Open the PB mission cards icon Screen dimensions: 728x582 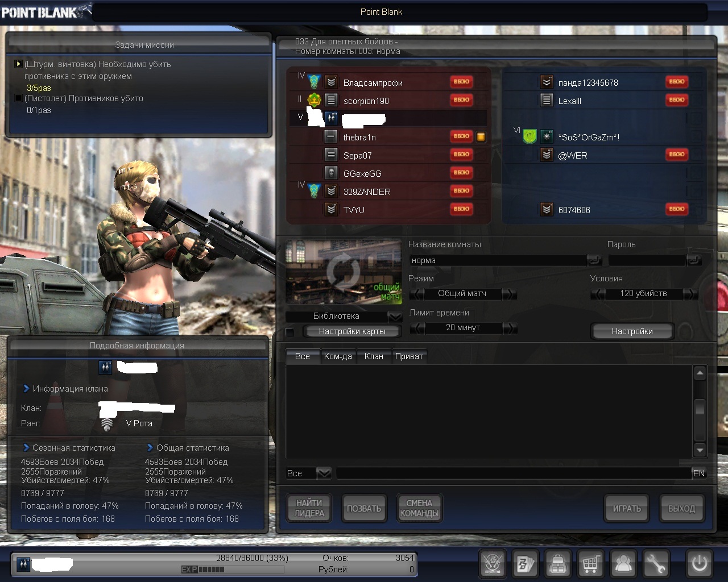(525, 564)
